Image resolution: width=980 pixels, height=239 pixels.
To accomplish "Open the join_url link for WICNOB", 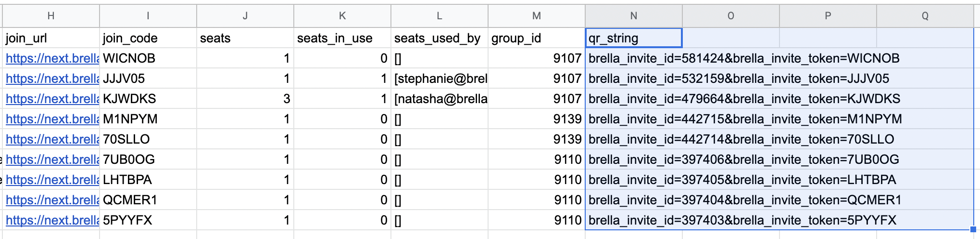I will (x=52, y=58).
